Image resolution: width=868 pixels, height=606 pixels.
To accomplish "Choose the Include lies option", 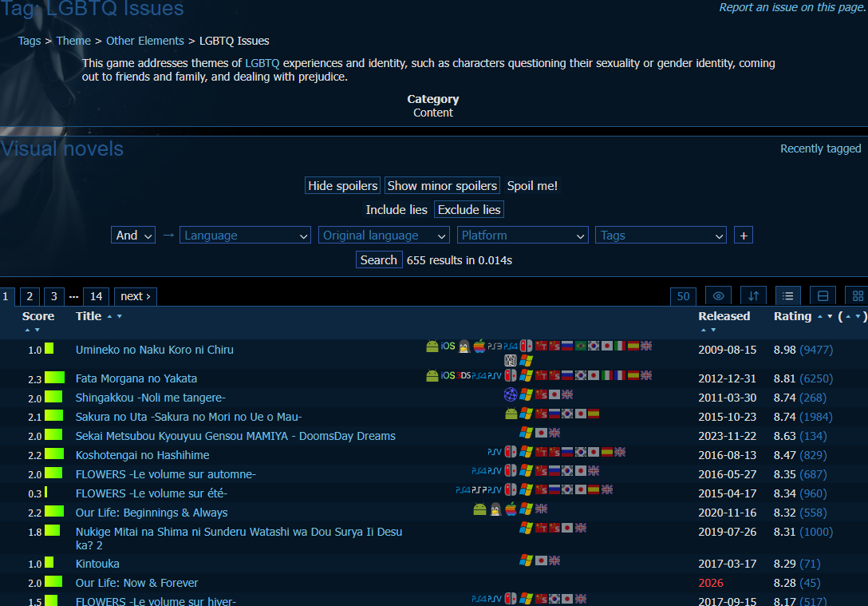I will pyautogui.click(x=397, y=209).
